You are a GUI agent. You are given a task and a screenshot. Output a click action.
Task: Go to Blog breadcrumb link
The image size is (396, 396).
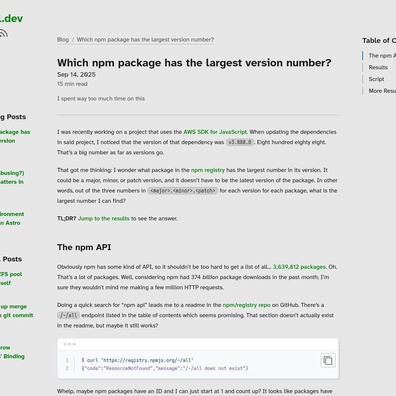[63, 40]
